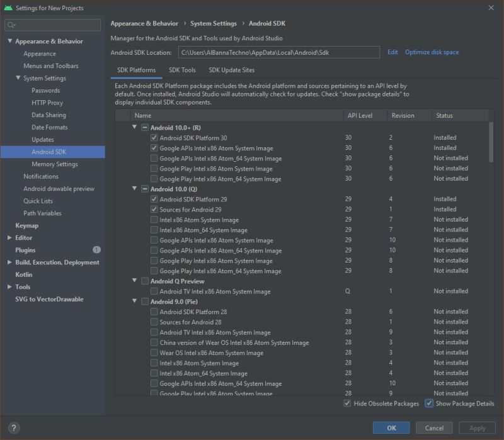This screenshot has width=504, height=440.
Task: Open Plugins settings
Action: (25, 250)
